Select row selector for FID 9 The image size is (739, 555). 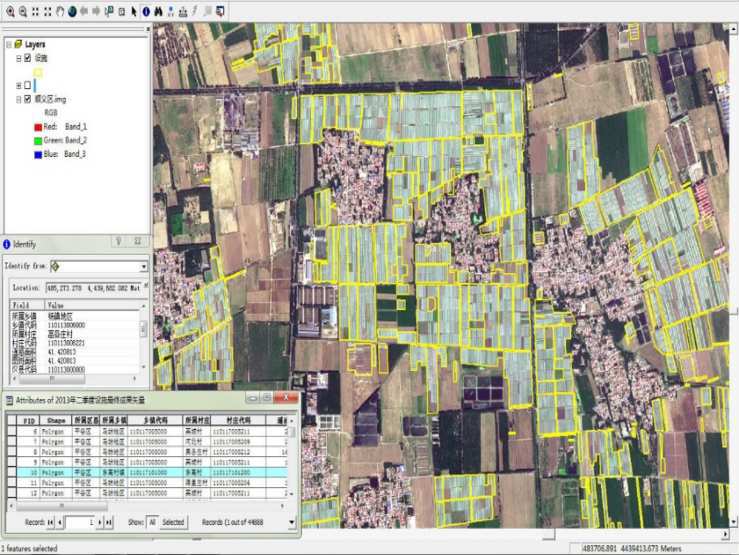point(12,463)
